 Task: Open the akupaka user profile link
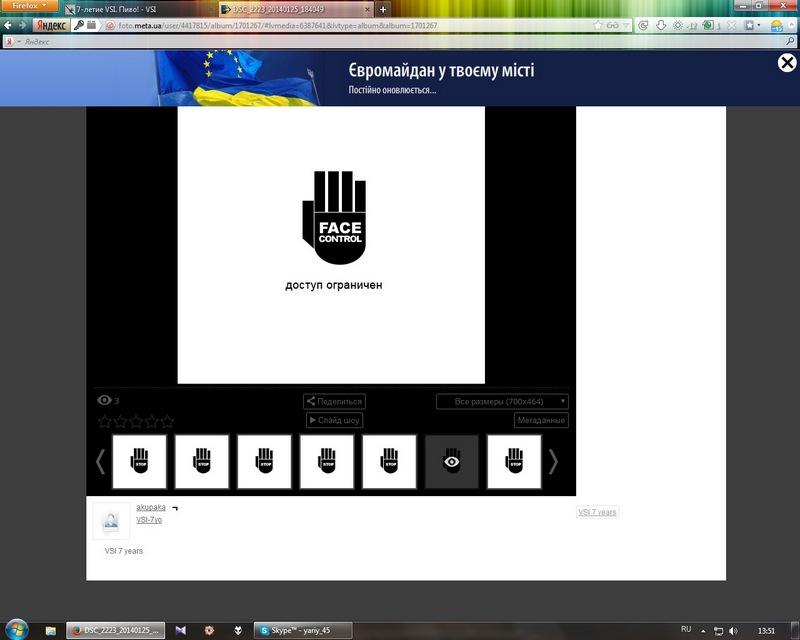[151, 508]
